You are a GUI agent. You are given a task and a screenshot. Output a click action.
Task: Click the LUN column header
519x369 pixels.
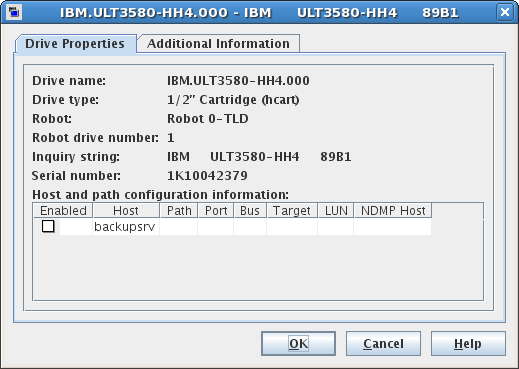coord(336,211)
